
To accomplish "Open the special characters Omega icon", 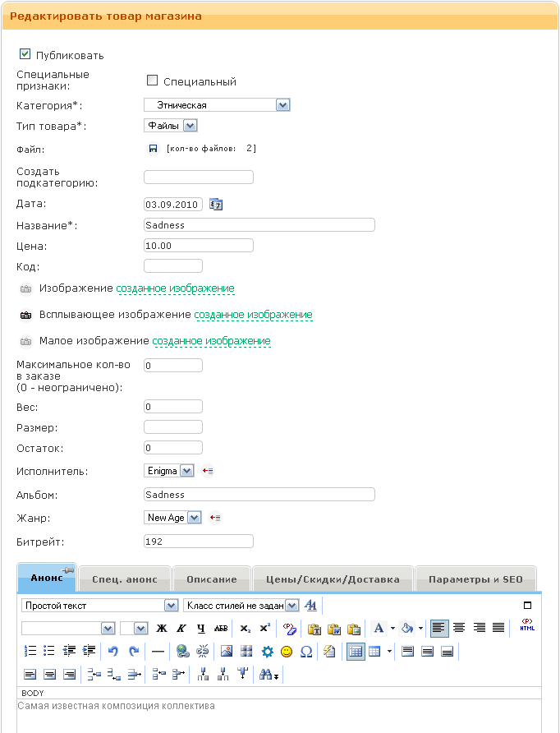I will coord(306,652).
